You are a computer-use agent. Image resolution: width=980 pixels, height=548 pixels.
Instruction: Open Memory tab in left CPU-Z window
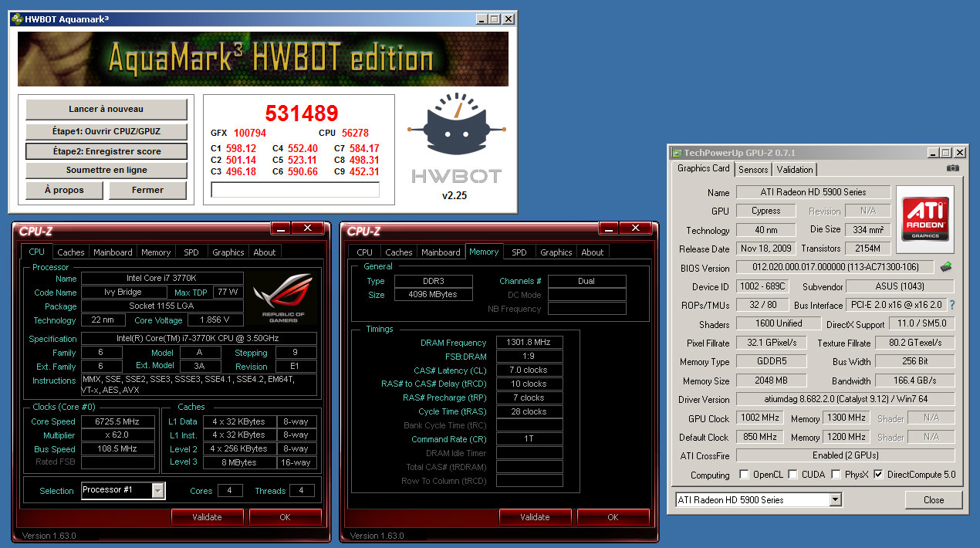156,252
